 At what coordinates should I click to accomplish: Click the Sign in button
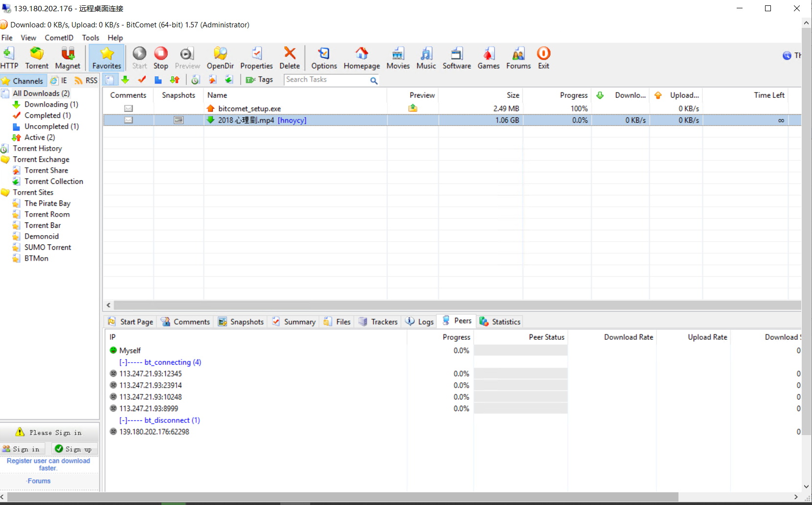pos(22,449)
